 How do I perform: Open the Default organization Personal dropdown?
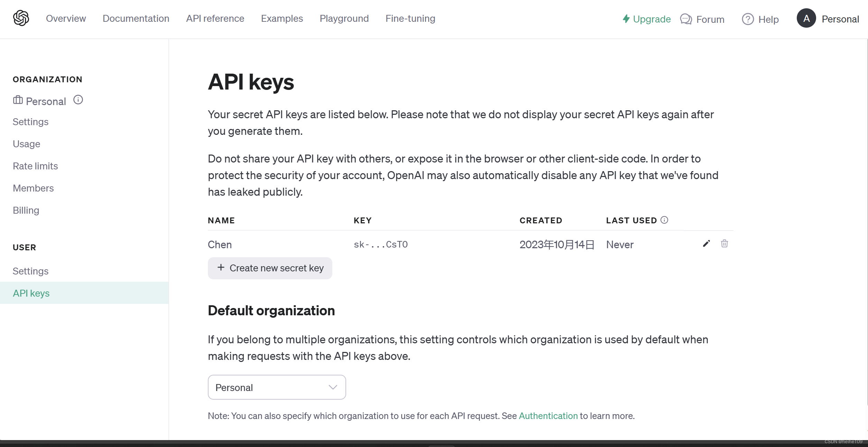click(x=277, y=387)
